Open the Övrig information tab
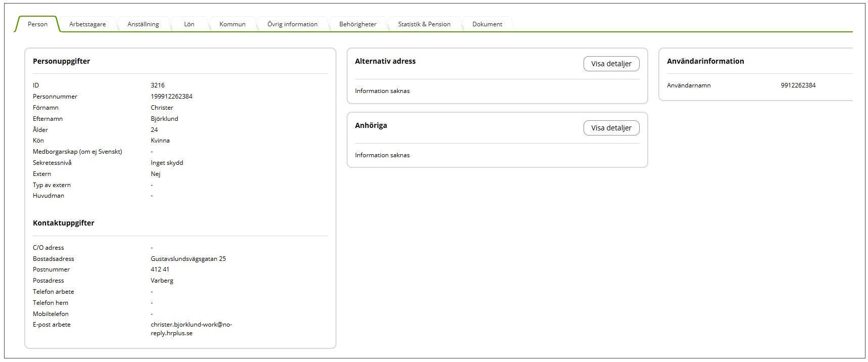The image size is (868, 362). coord(292,24)
